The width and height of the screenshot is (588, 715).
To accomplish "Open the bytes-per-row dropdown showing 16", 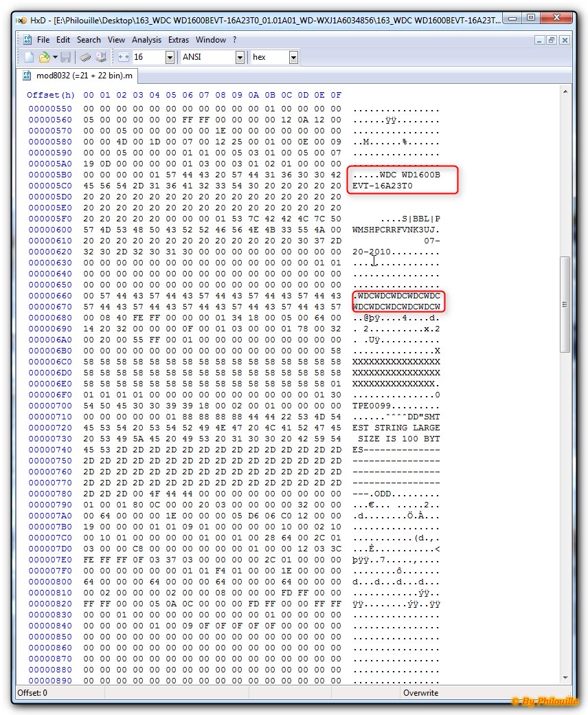I will (170, 58).
